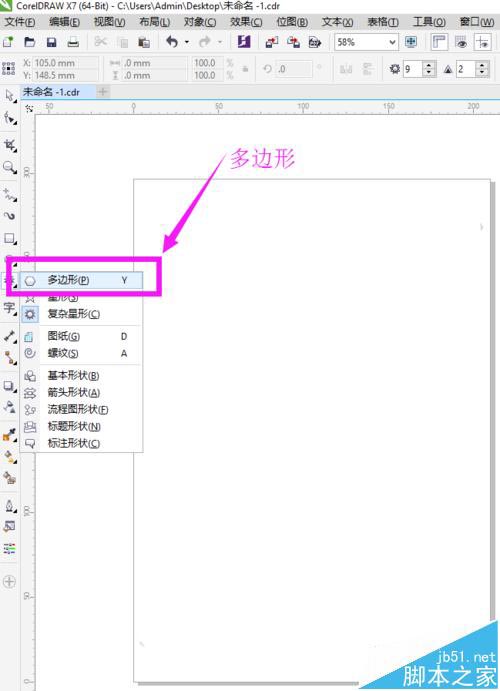Choose 多边形(P) from flyout
This screenshot has height=691, width=500.
click(82, 280)
